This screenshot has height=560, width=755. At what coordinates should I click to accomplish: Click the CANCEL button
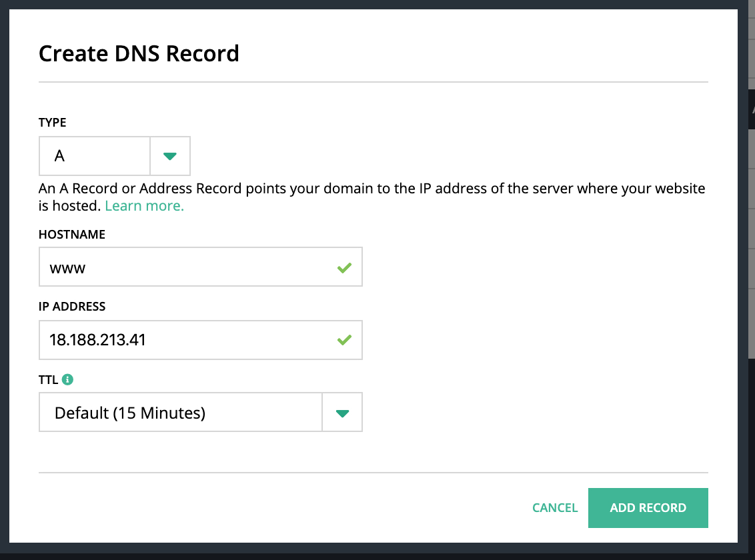[555, 507]
